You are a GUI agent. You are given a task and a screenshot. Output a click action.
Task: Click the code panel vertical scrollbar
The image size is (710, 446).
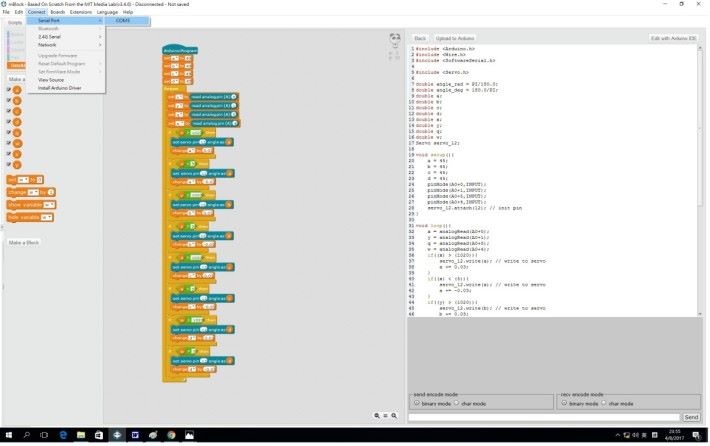[x=700, y=180]
